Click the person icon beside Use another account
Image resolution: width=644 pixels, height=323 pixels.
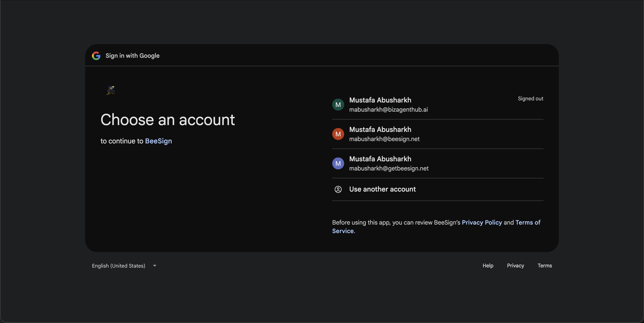338,189
